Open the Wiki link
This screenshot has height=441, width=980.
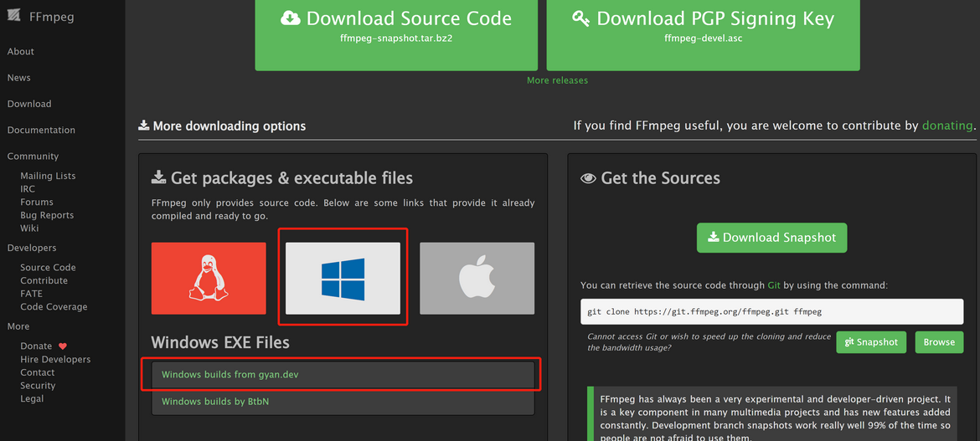click(x=29, y=228)
